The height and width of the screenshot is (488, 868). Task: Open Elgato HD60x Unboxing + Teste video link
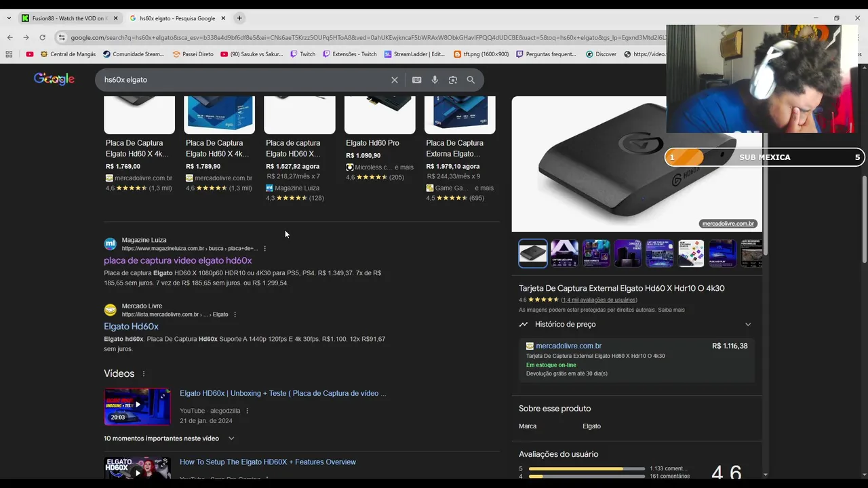click(283, 393)
